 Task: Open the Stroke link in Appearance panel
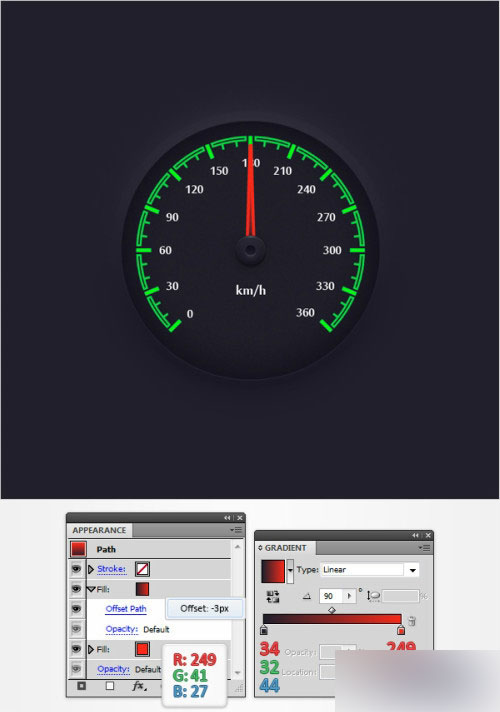(x=111, y=569)
